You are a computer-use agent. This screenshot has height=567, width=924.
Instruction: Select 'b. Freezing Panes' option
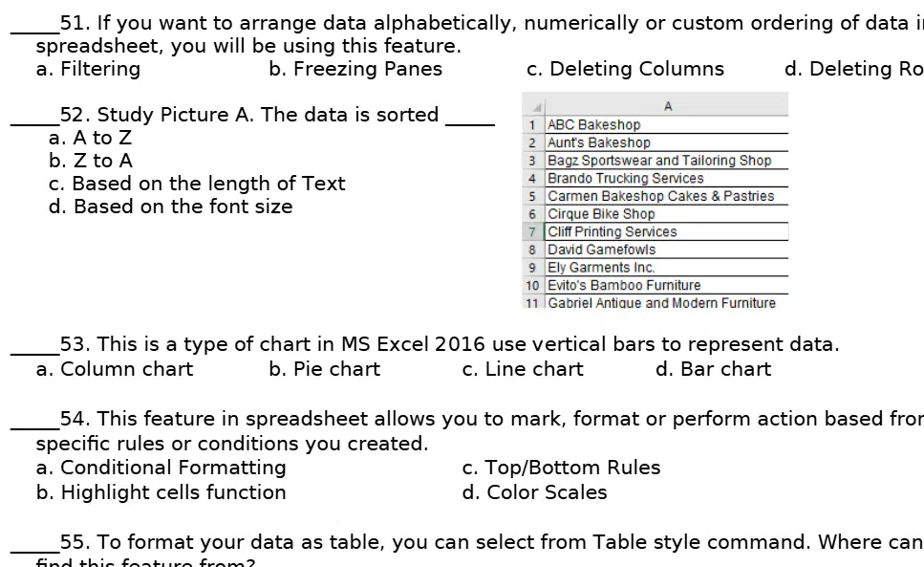pyautogui.click(x=355, y=69)
